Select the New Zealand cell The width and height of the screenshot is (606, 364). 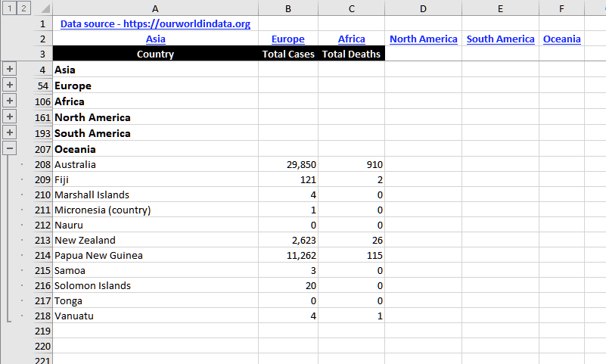click(155, 241)
